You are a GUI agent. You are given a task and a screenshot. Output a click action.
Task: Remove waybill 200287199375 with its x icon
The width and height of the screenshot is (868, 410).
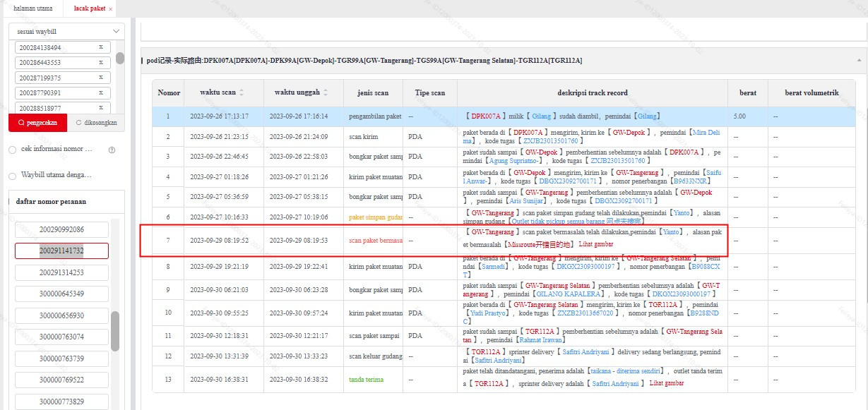[x=100, y=78]
